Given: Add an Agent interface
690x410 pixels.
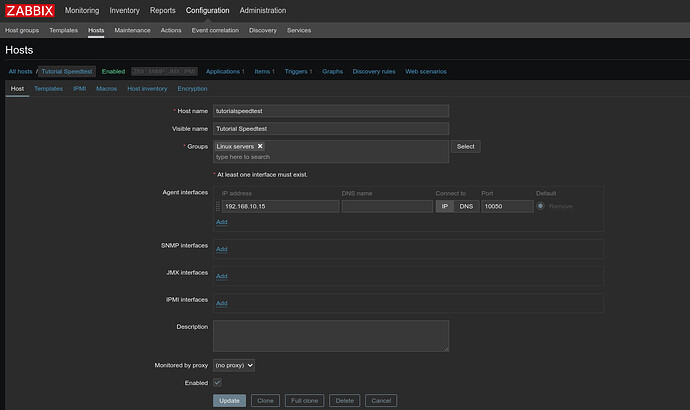Looking at the screenshot, I should click(222, 222).
